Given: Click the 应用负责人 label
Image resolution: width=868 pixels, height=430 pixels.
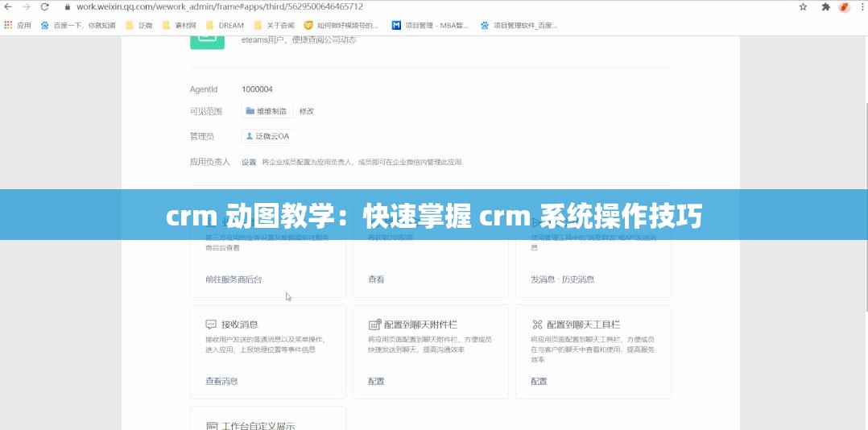Looking at the screenshot, I should pyautogui.click(x=210, y=162).
